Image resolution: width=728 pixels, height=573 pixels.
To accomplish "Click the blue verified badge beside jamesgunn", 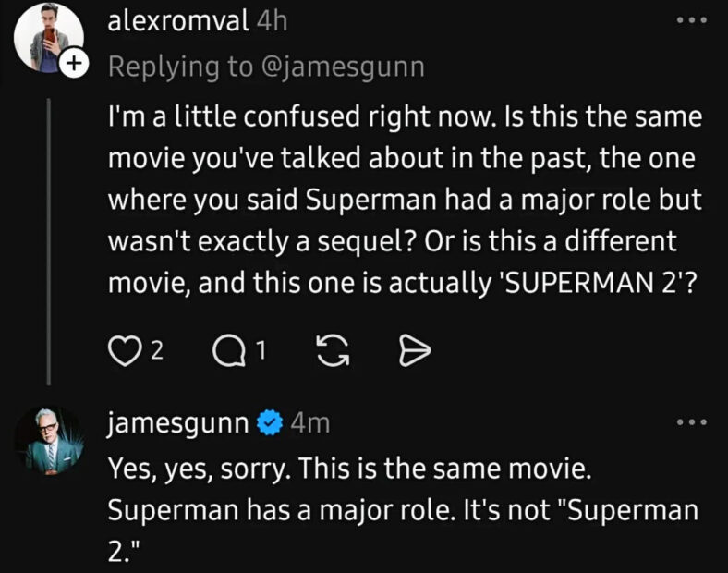I will pyautogui.click(x=269, y=423).
